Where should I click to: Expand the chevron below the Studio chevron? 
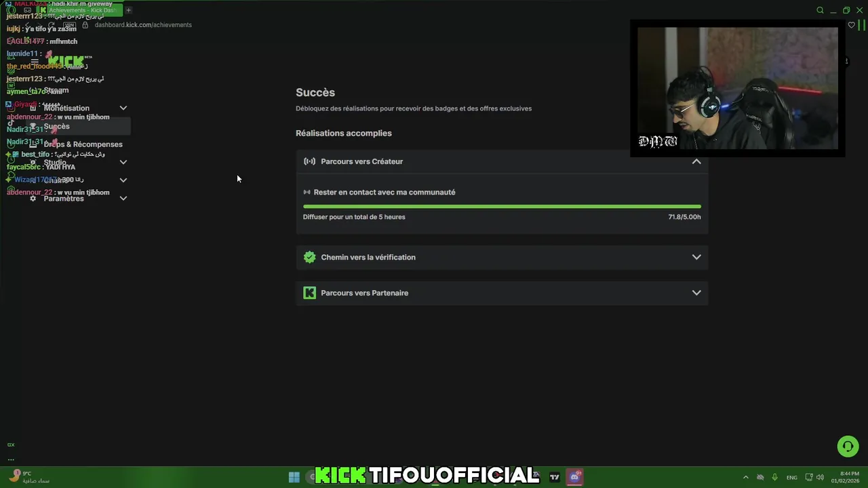(x=123, y=180)
